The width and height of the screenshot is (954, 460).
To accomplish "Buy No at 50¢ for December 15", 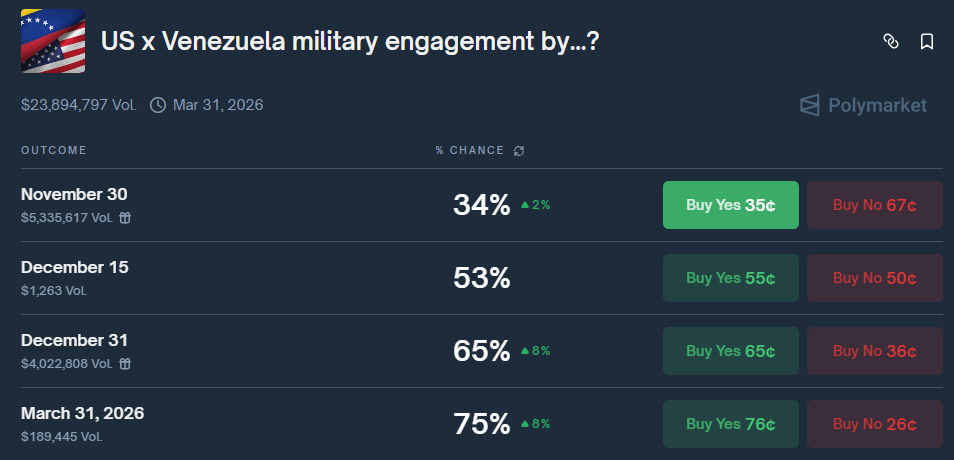I will point(874,278).
